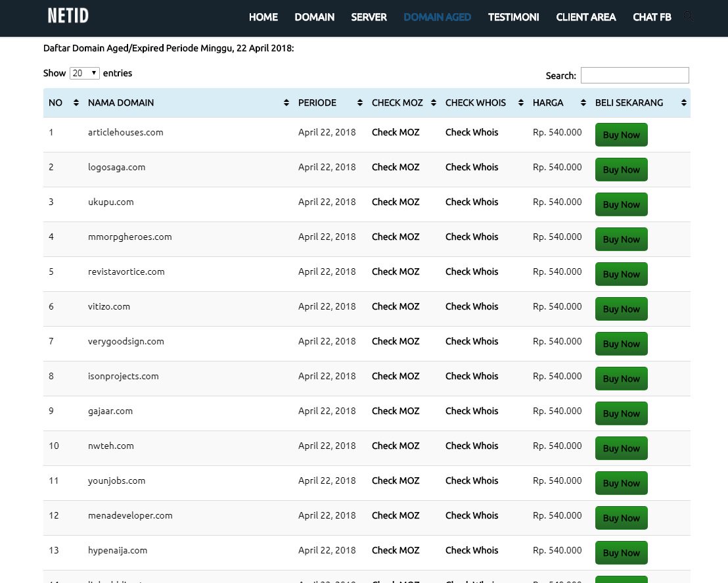This screenshot has height=583, width=728.
Task: Check Whois for nwteh.com
Action: tap(472, 446)
